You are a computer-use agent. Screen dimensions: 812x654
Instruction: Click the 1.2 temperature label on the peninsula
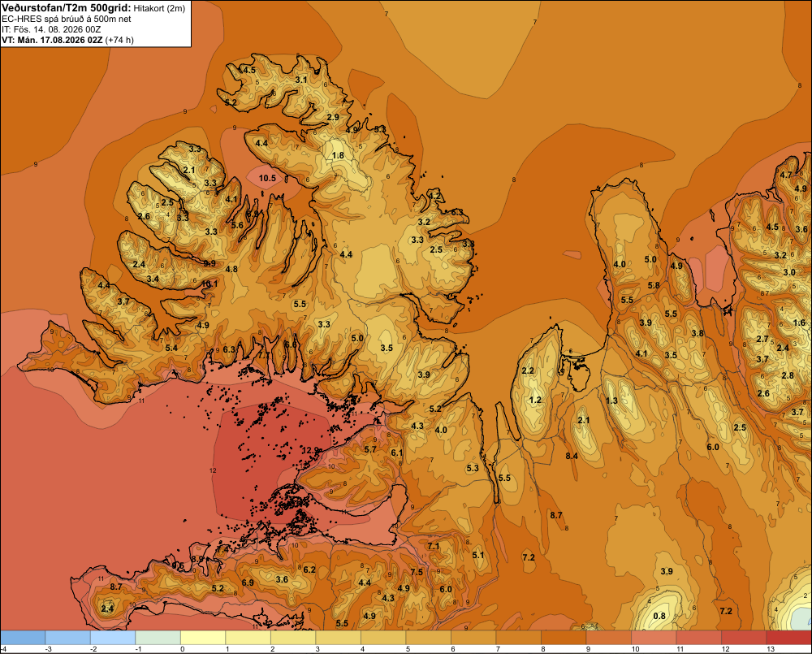[535, 400]
